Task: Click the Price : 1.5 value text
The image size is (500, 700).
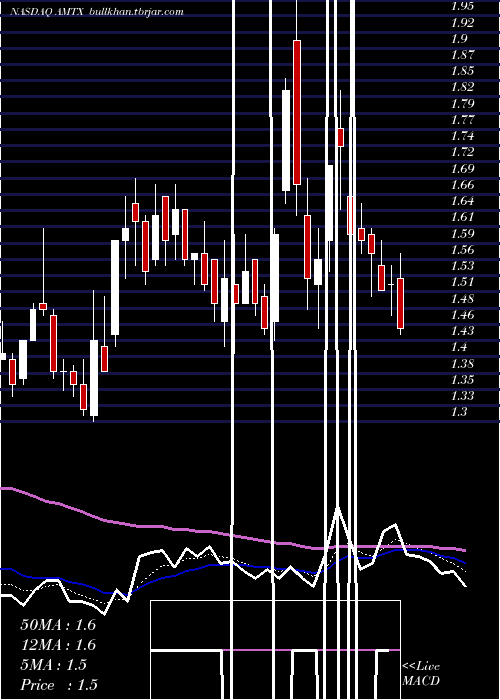Action: (58, 685)
